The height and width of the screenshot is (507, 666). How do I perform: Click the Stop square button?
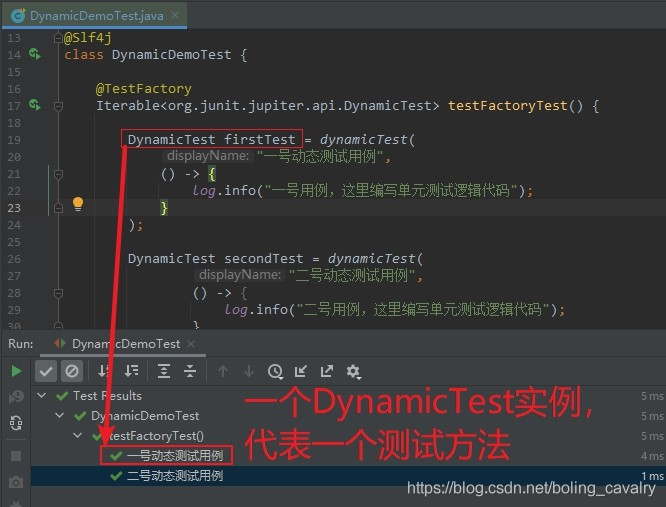click(16, 456)
